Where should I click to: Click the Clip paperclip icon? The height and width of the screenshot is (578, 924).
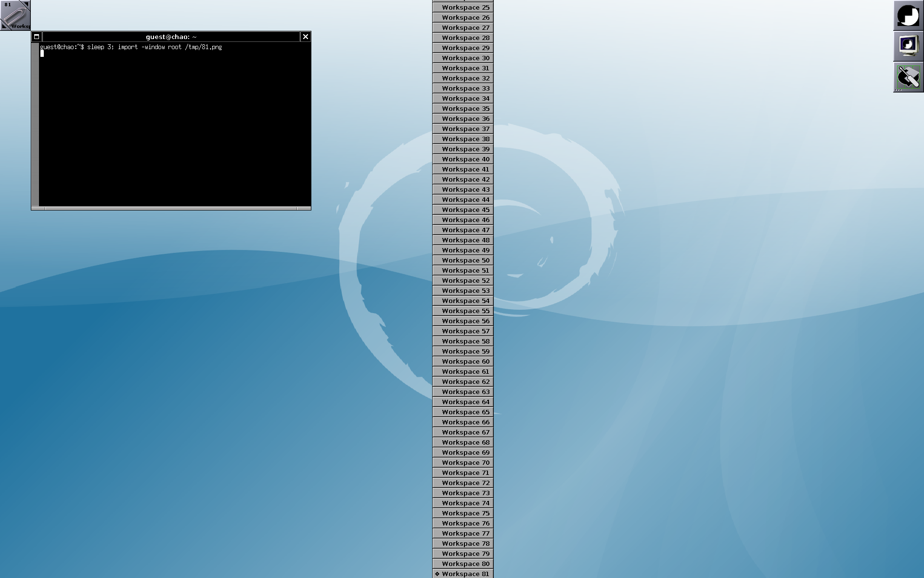pyautogui.click(x=14, y=15)
